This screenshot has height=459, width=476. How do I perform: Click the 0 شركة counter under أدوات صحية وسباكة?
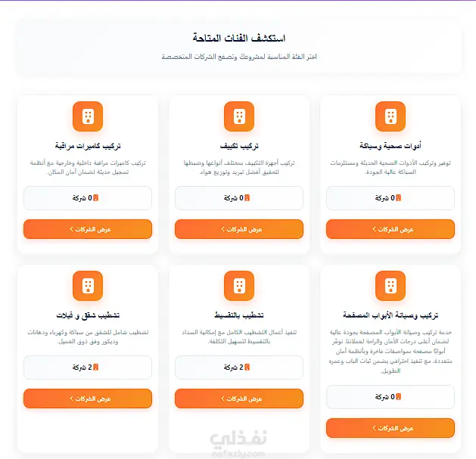(390, 198)
